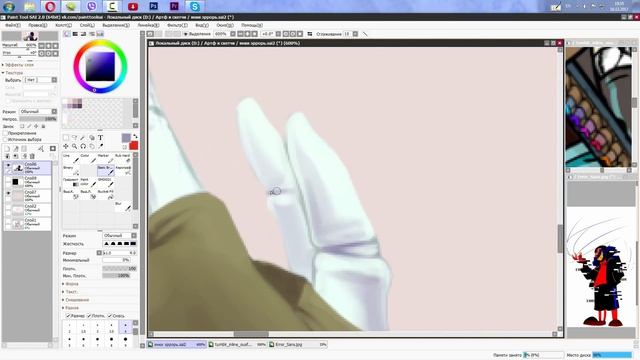
Task: Show the RGB slider panel
Action: [x=75, y=34]
